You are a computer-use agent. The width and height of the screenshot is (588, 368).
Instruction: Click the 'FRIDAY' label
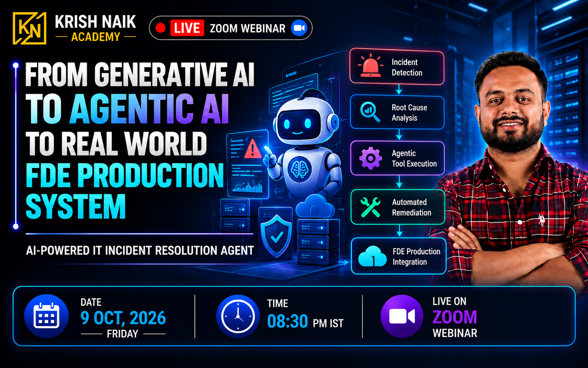122,334
